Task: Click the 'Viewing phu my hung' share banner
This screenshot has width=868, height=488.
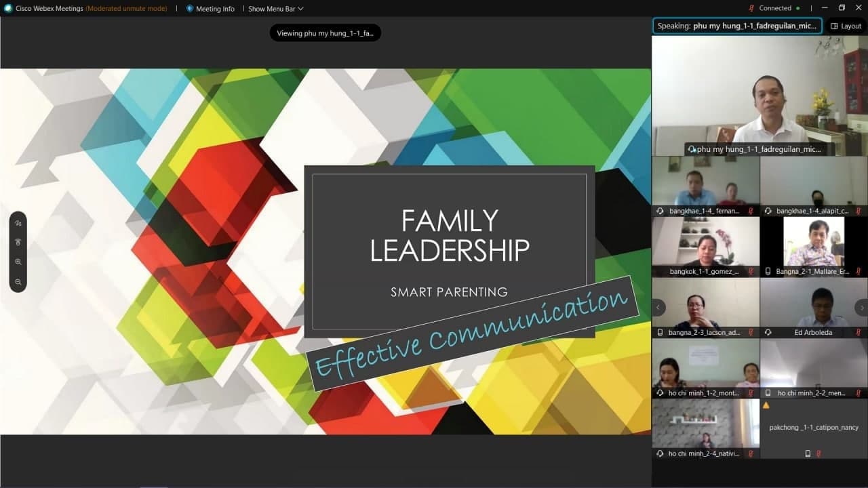Action: tap(325, 33)
